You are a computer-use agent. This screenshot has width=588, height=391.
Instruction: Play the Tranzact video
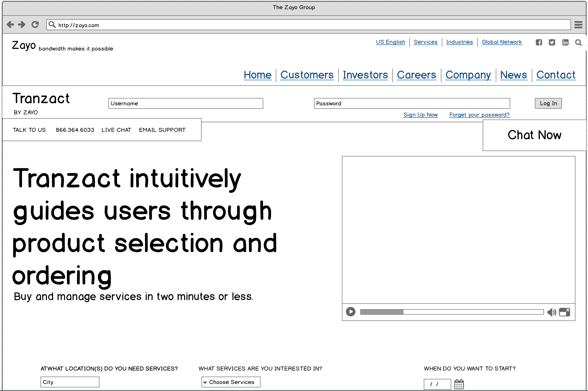pyautogui.click(x=350, y=312)
